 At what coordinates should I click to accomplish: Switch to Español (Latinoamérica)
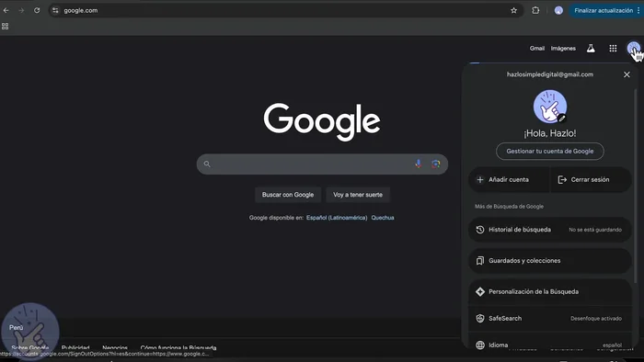tap(337, 218)
